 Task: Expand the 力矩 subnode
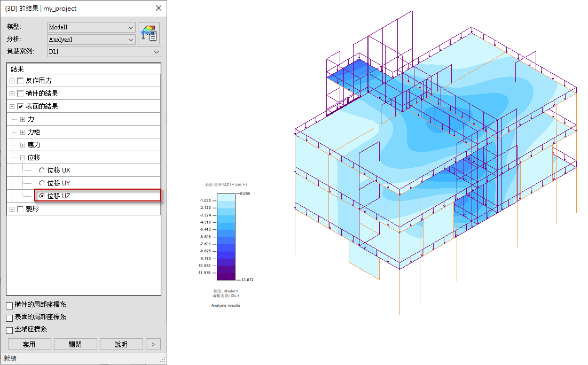click(x=22, y=132)
